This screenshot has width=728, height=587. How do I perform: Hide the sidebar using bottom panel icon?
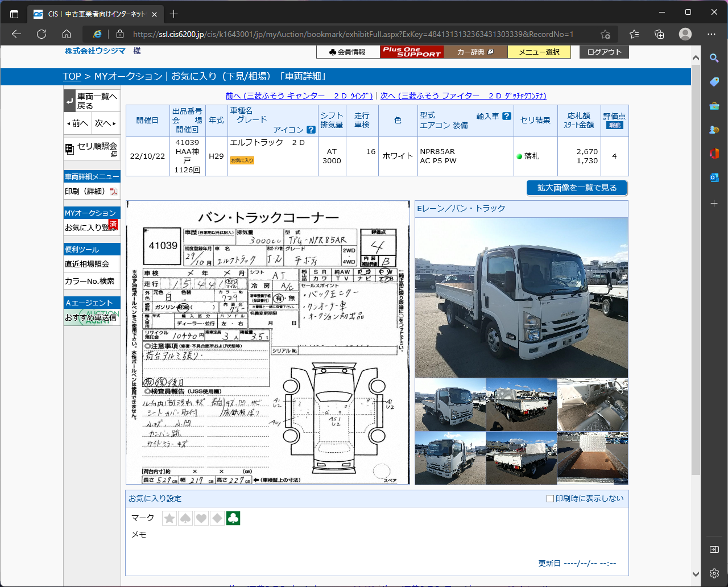click(714, 549)
